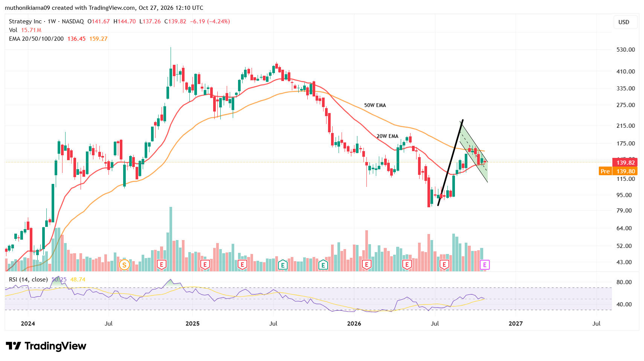The height and width of the screenshot is (361, 644).
Task: Click the 410.00 price axis label
Action: pyautogui.click(x=626, y=72)
